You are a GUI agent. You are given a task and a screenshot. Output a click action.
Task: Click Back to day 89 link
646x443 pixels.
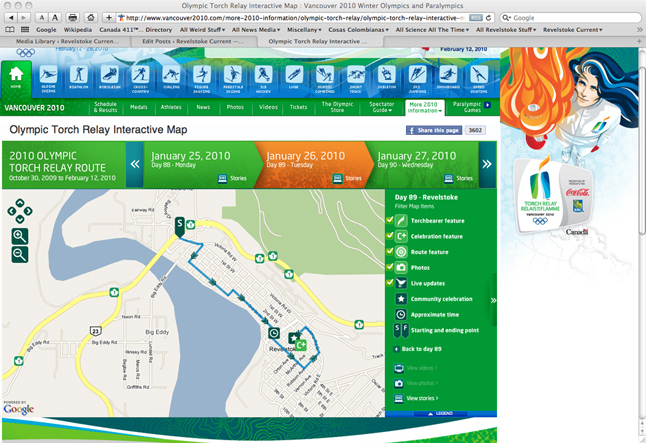pos(418,349)
